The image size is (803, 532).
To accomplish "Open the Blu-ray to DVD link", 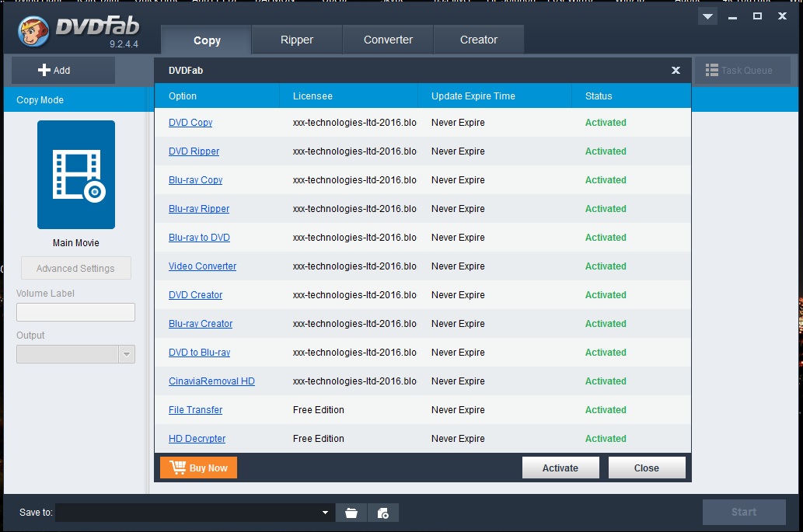I will [x=199, y=237].
